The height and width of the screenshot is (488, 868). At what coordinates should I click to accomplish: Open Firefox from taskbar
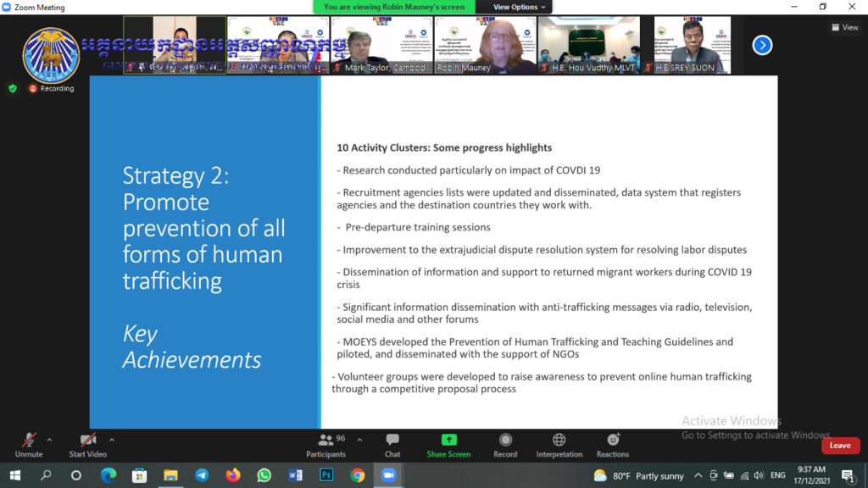tap(233, 475)
